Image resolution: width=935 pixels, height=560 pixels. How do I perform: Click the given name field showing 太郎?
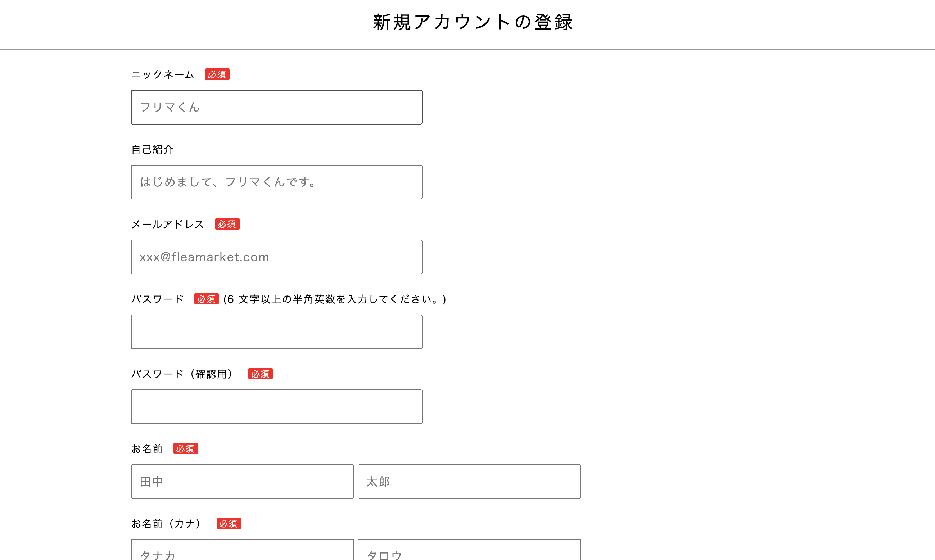click(x=469, y=481)
